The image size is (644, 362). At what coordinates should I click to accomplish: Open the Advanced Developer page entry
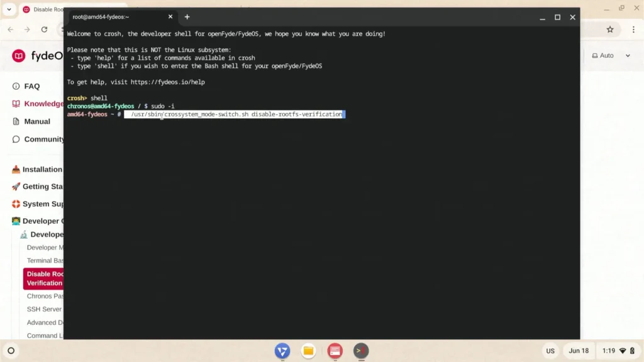tap(45, 322)
